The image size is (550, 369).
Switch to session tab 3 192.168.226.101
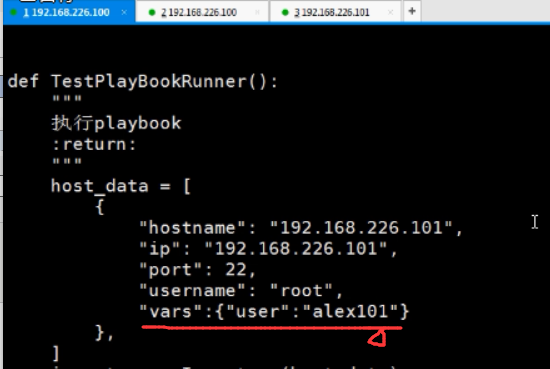[x=335, y=12]
